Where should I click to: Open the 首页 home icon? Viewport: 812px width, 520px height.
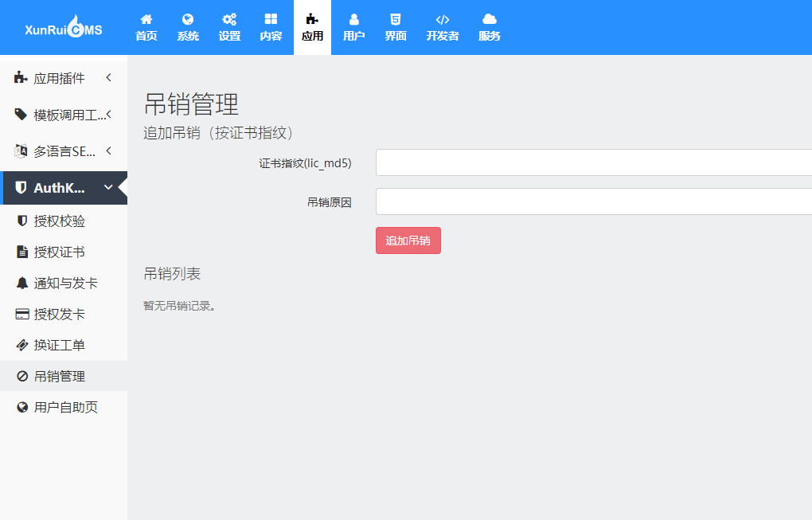(146, 19)
